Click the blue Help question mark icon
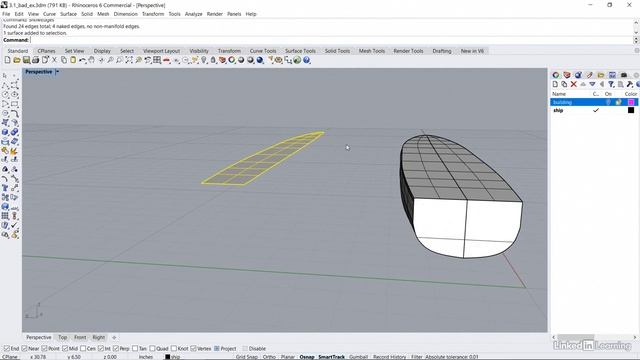This screenshot has height=360, width=640. 307,60
